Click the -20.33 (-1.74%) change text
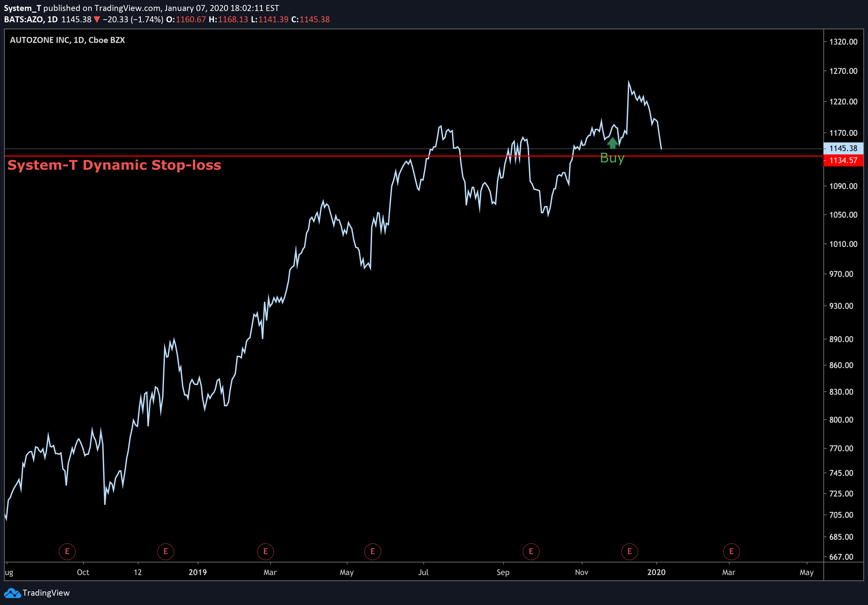Image resolution: width=868 pixels, height=605 pixels. [133, 19]
